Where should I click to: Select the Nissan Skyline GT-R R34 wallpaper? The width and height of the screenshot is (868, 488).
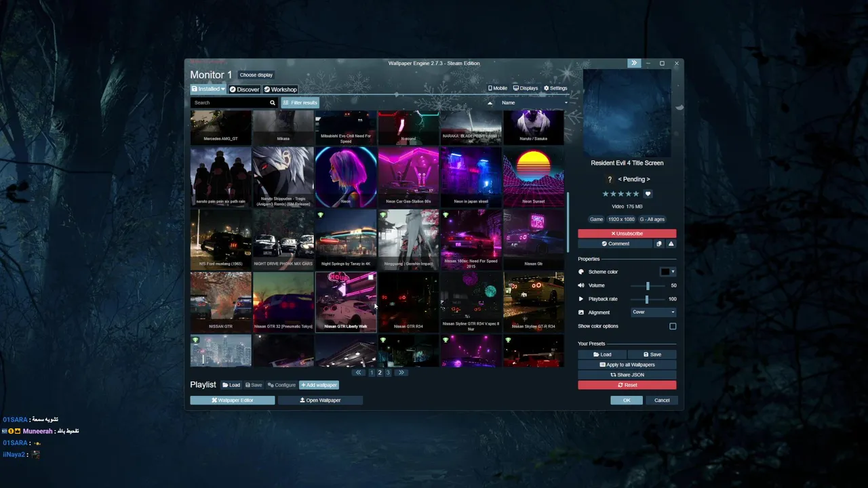click(534, 302)
